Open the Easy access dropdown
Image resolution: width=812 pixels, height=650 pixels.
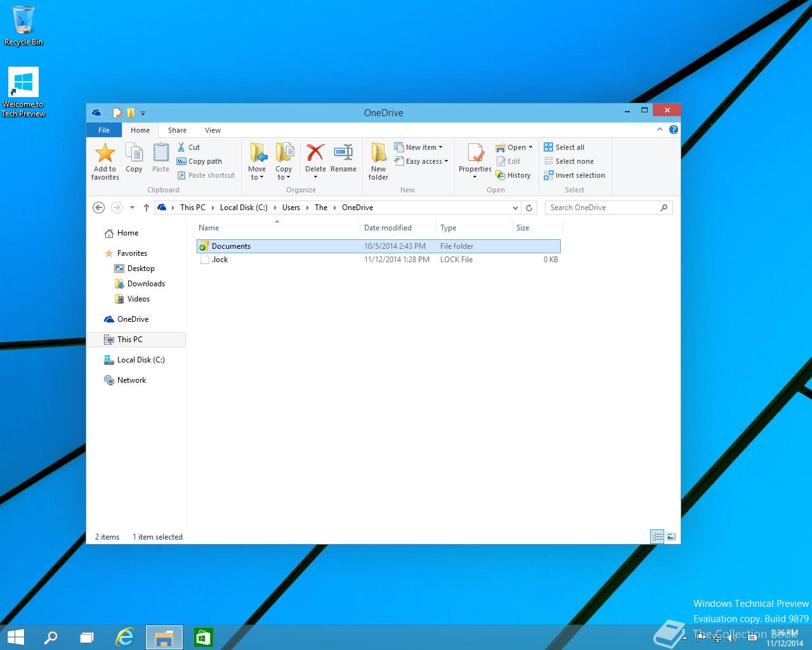click(421, 161)
